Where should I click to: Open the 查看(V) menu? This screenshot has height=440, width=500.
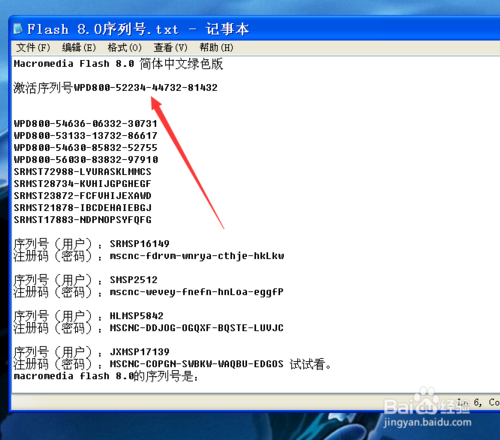[171, 48]
